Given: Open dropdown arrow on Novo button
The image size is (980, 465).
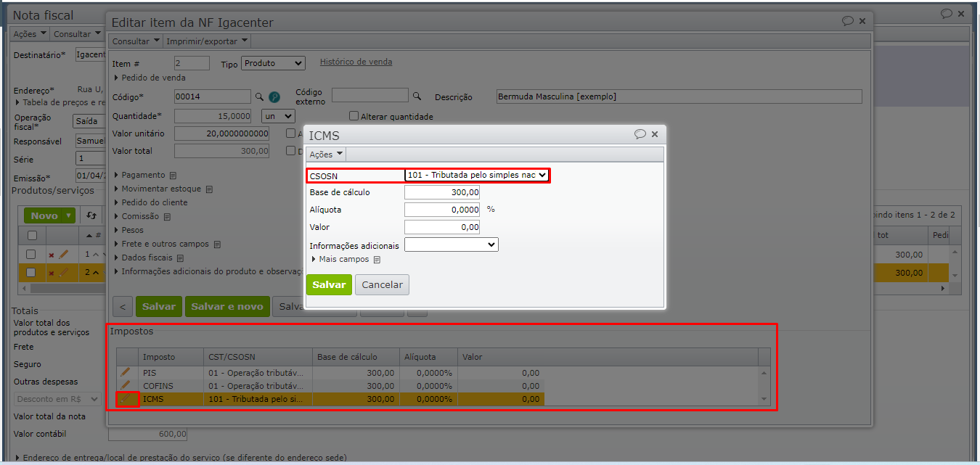Looking at the screenshot, I should 68,215.
